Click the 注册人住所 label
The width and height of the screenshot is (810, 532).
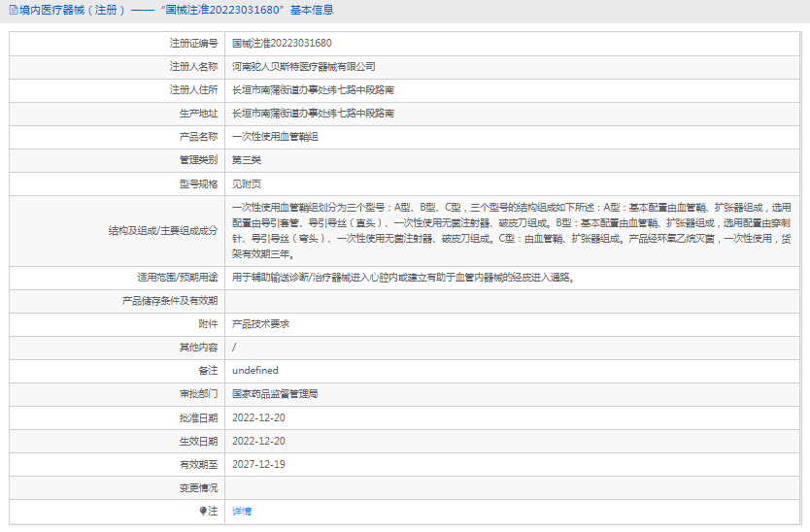click(193, 89)
